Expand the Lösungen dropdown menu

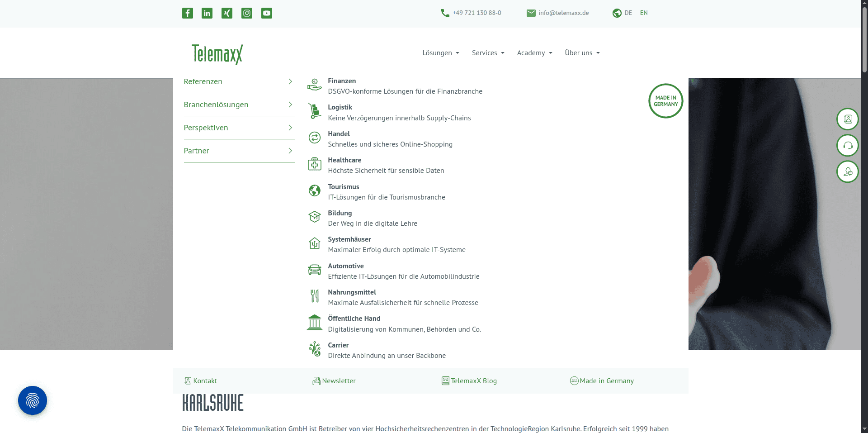pyautogui.click(x=441, y=53)
